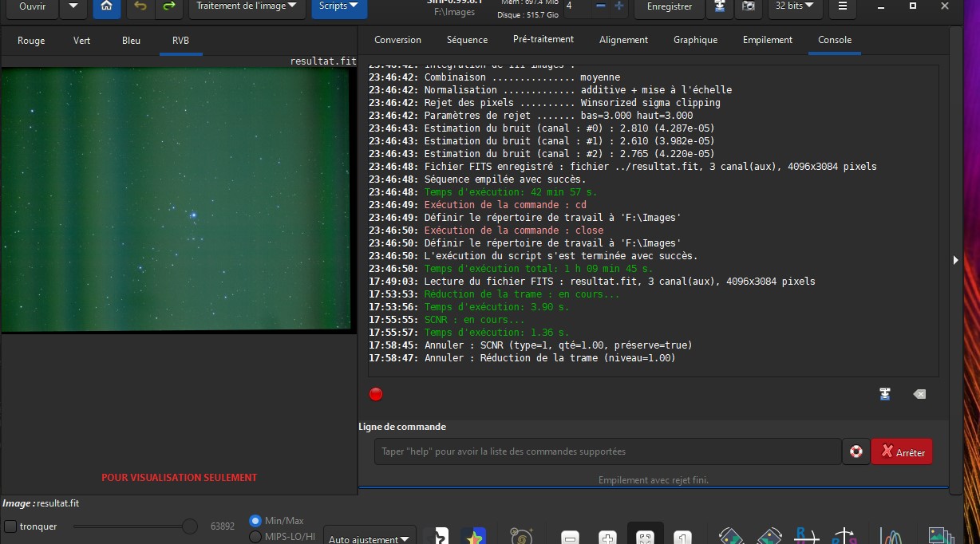Open command help lifebuoy icon
The width and height of the screenshot is (980, 544).
point(856,451)
